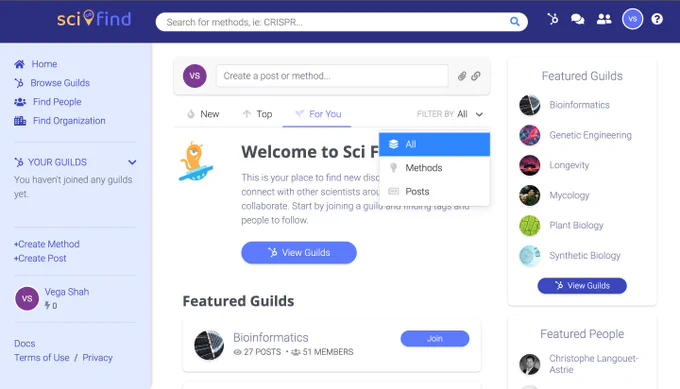Viewport: 680px width, 389px height.
Task: Click the link chain icon in composer
Action: pyautogui.click(x=476, y=76)
